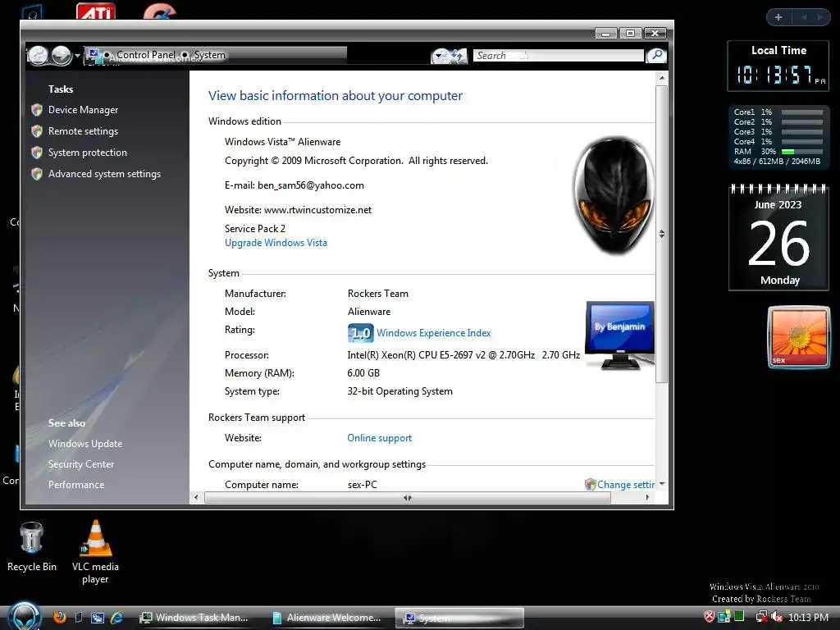This screenshot has width=840, height=630.
Task: Click the System taskbar button
Action: pyautogui.click(x=459, y=618)
